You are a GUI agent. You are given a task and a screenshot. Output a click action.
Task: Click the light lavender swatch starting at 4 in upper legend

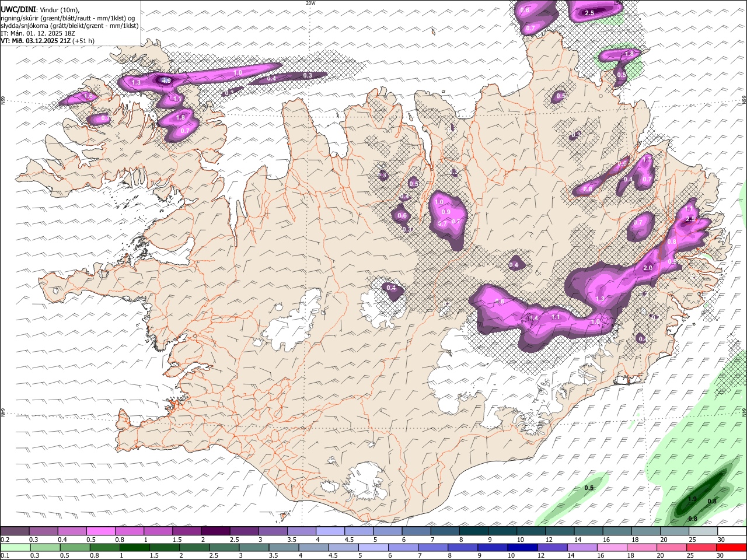[330, 531]
